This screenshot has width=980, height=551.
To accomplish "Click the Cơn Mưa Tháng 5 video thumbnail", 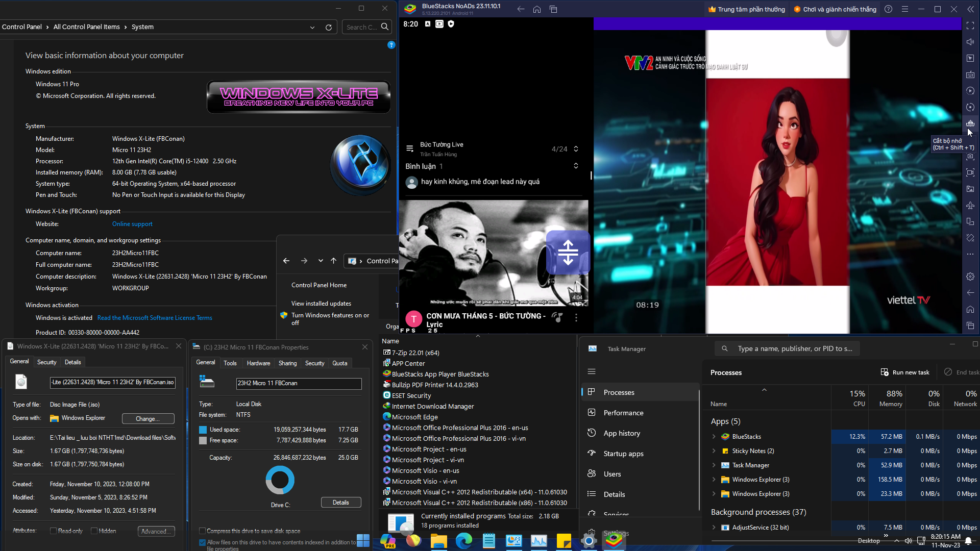I will (494, 253).
